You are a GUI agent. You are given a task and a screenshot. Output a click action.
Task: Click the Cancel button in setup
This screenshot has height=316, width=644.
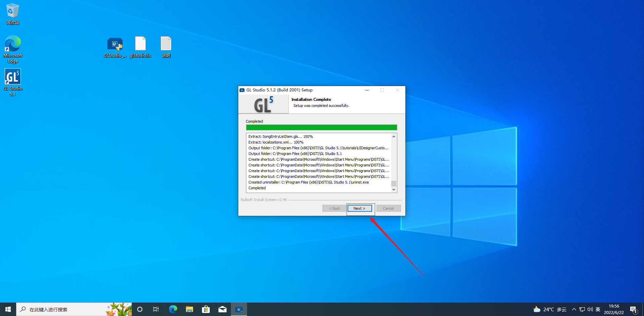(x=389, y=208)
